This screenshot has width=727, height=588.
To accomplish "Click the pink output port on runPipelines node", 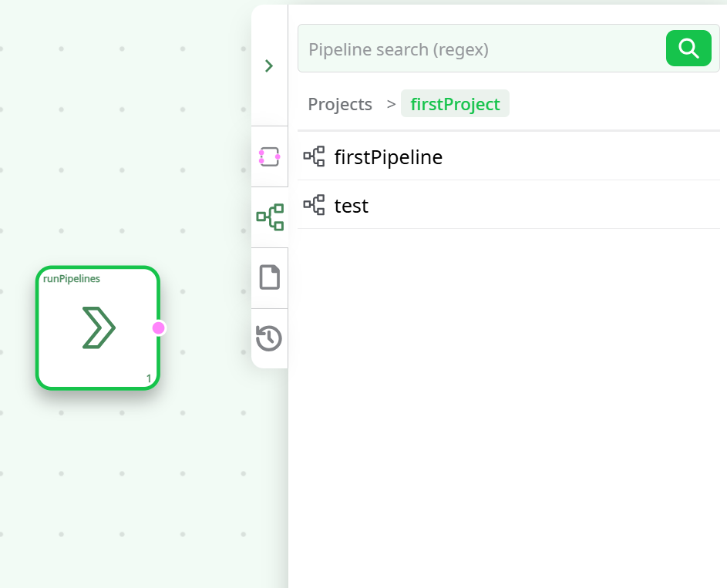I will click(158, 328).
